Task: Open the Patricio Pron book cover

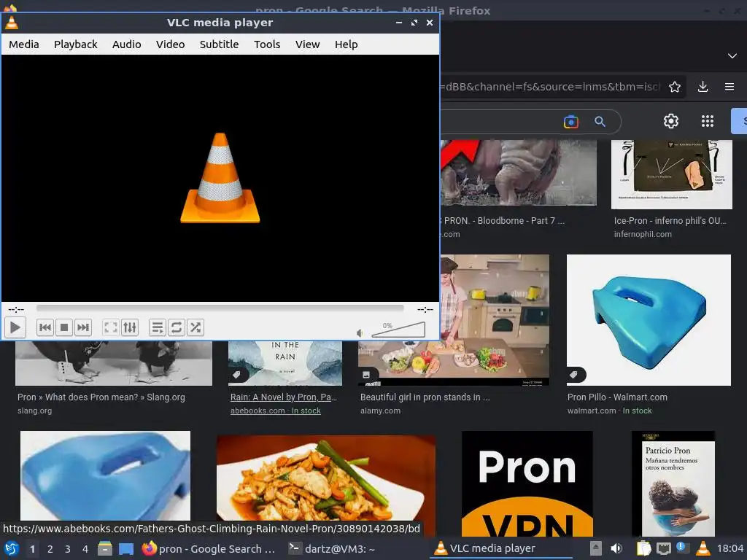Action: (x=673, y=484)
